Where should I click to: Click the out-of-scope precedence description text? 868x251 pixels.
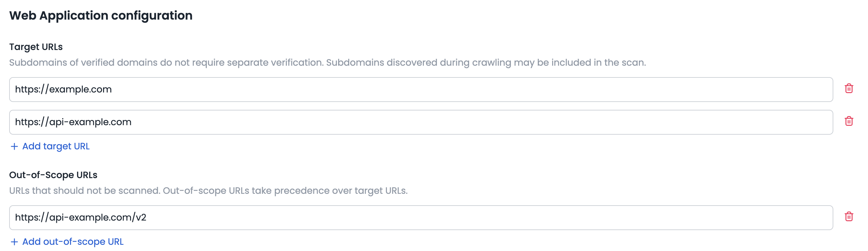[x=208, y=192]
